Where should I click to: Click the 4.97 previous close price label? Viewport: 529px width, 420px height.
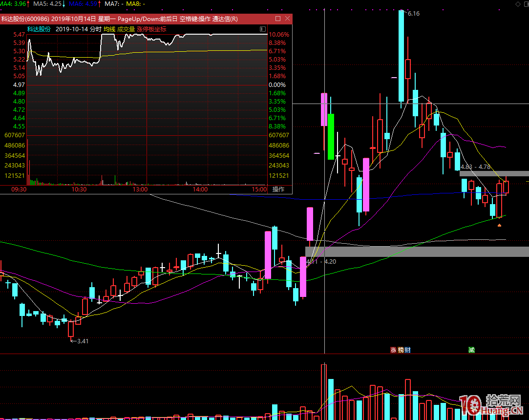(19, 84)
